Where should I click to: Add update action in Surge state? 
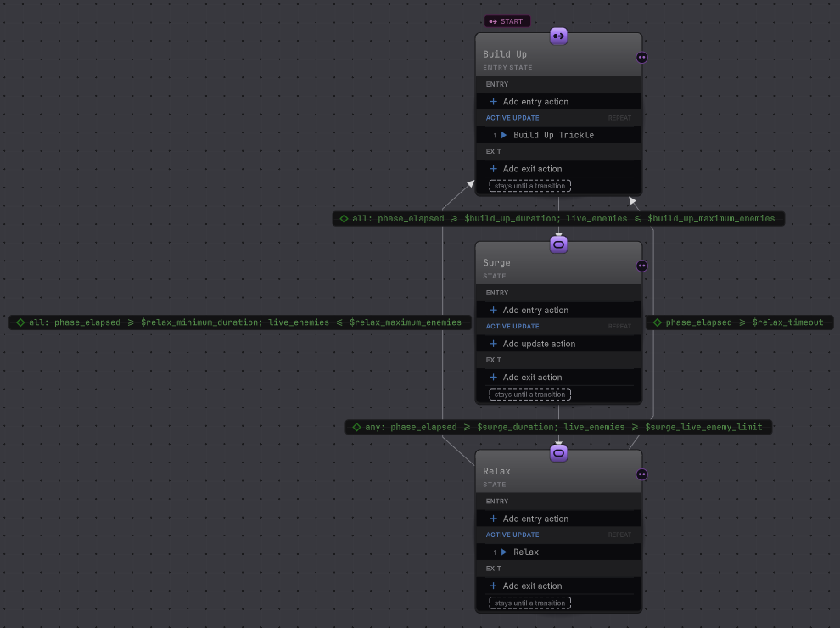coord(558,344)
